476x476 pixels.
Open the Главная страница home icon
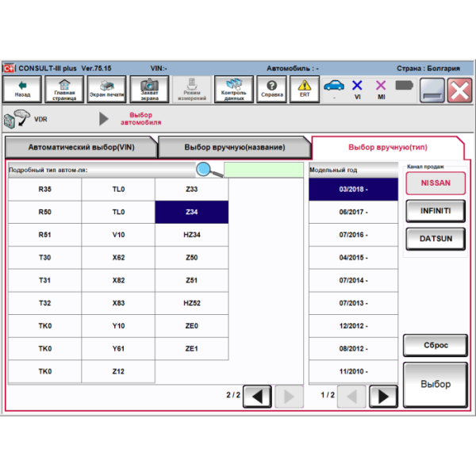coord(65,89)
